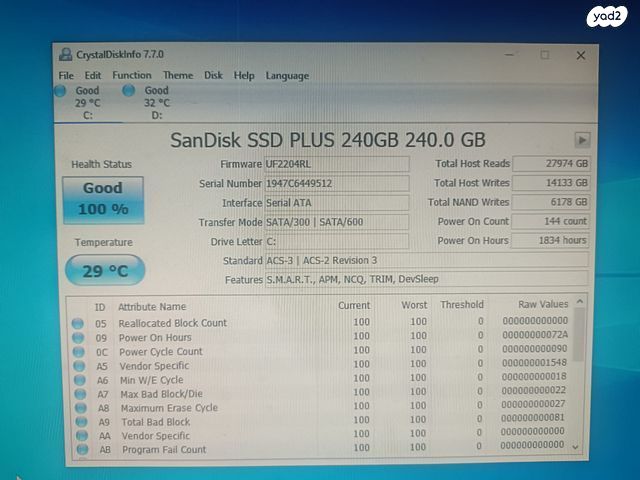The height and width of the screenshot is (480, 640).
Task: Open the Help menu
Action: click(244, 76)
